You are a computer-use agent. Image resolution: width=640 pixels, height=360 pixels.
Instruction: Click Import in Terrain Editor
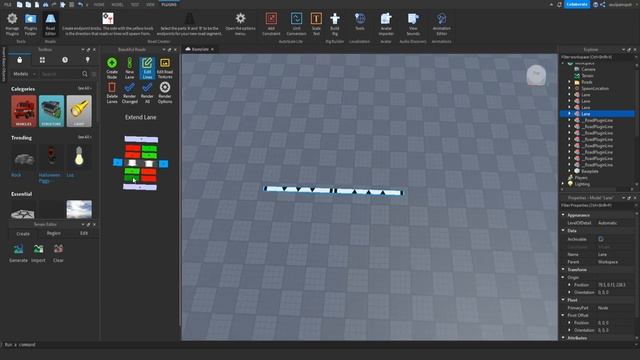pos(38,253)
